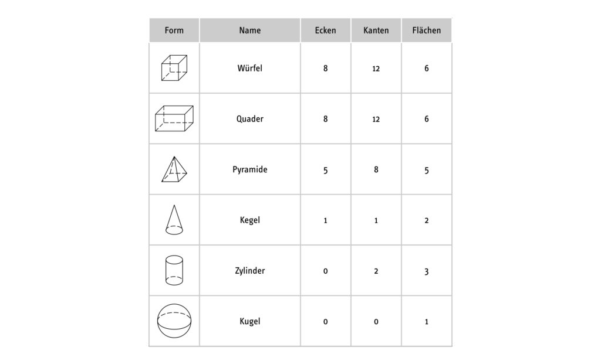Select the Zylinder name cell
The width and height of the screenshot is (601, 364).
coord(250,271)
